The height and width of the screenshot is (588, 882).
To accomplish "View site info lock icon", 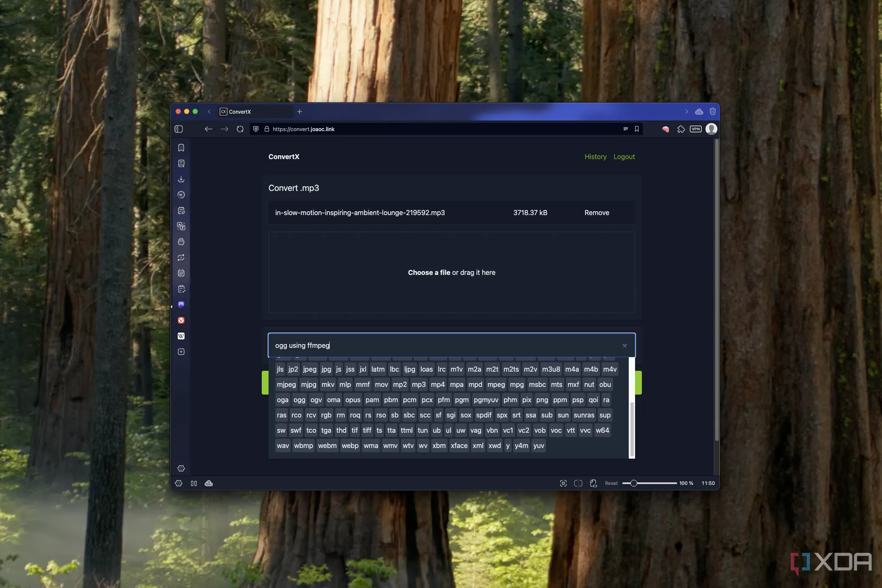I will 267,129.
